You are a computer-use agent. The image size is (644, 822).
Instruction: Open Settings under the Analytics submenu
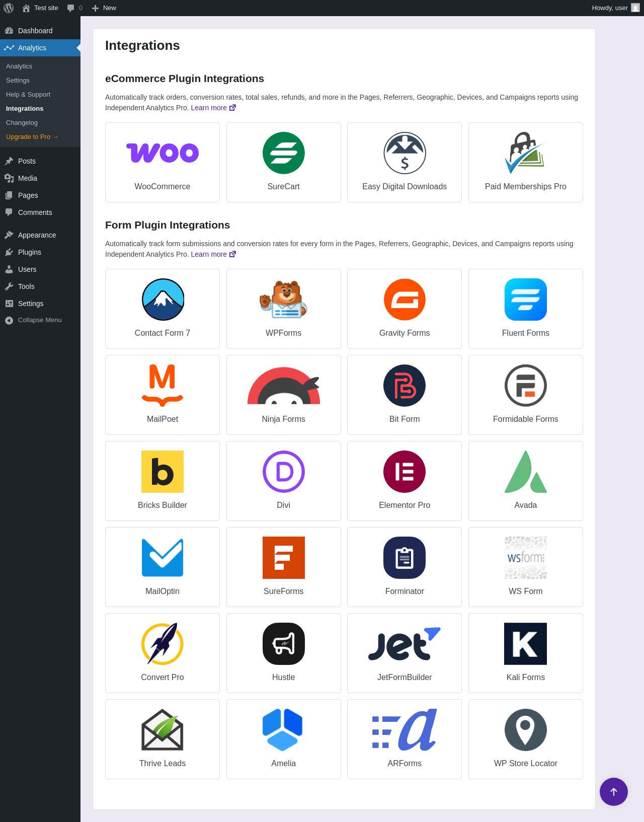click(18, 81)
